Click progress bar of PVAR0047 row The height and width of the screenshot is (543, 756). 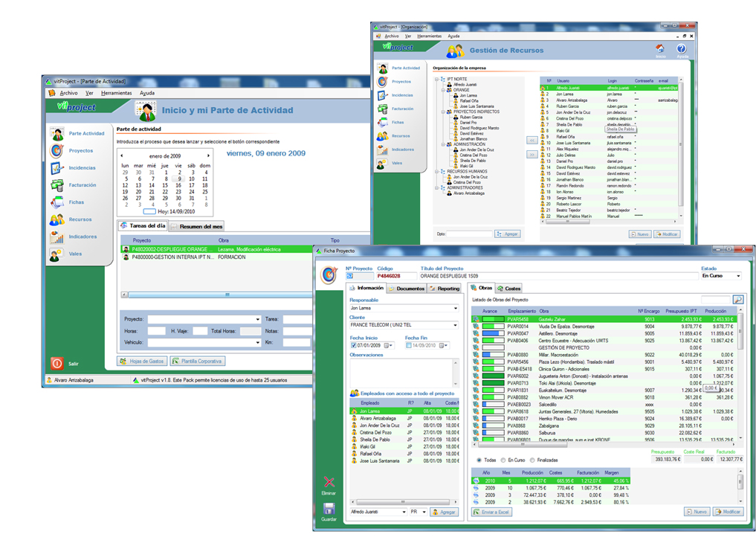[494, 333]
